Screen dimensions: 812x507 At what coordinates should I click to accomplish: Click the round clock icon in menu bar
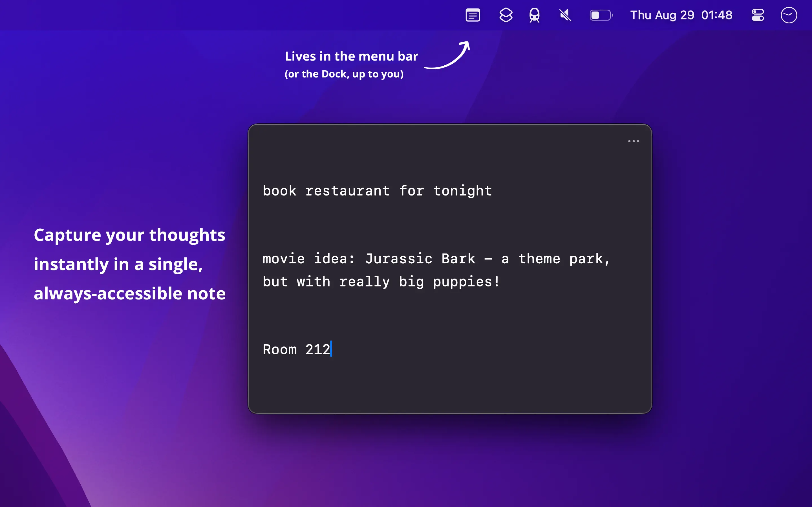pyautogui.click(x=789, y=15)
